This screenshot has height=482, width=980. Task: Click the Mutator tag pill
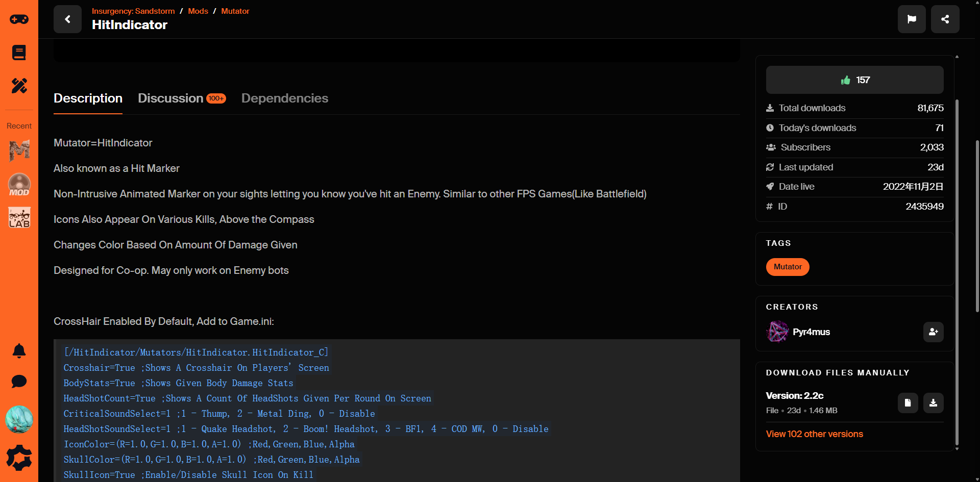pos(788,267)
